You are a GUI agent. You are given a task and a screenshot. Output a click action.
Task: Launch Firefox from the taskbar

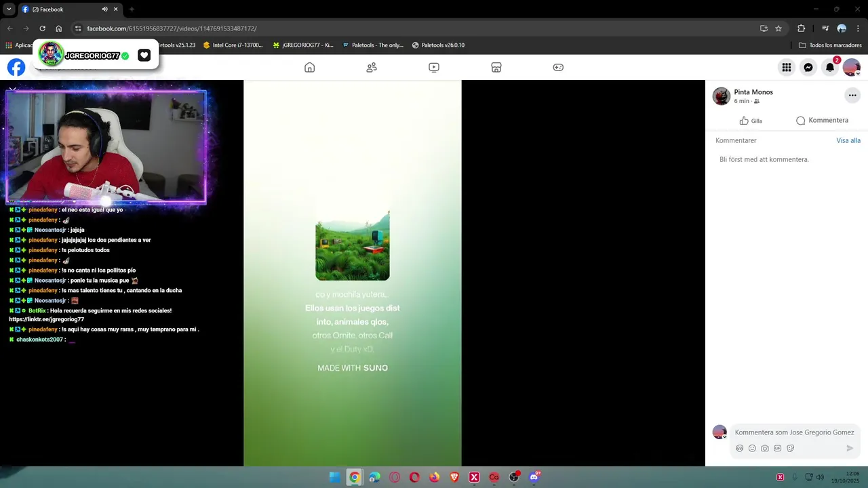[x=434, y=477]
